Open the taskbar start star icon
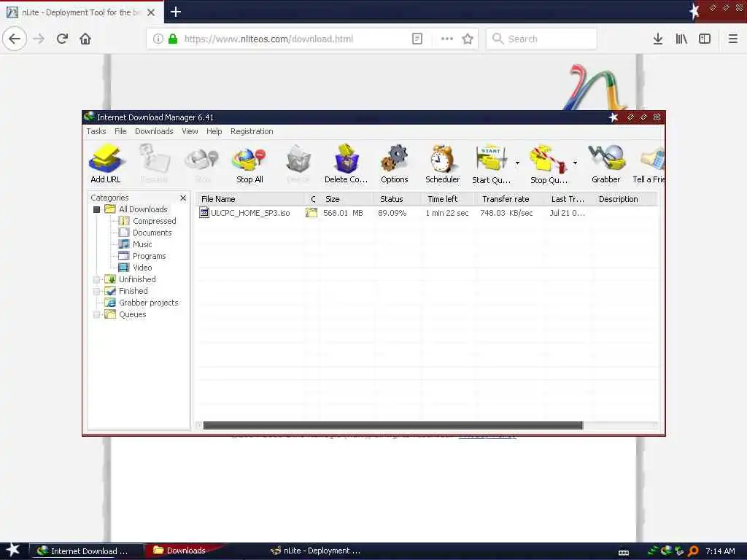 [x=13, y=550]
